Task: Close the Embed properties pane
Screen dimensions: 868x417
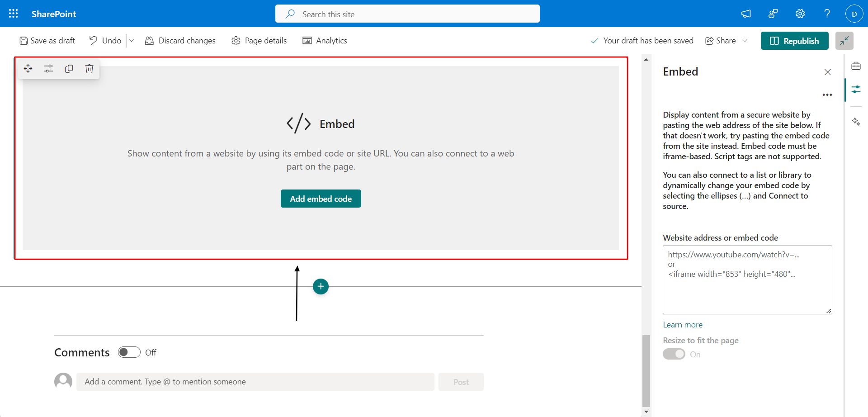Action: (x=827, y=72)
